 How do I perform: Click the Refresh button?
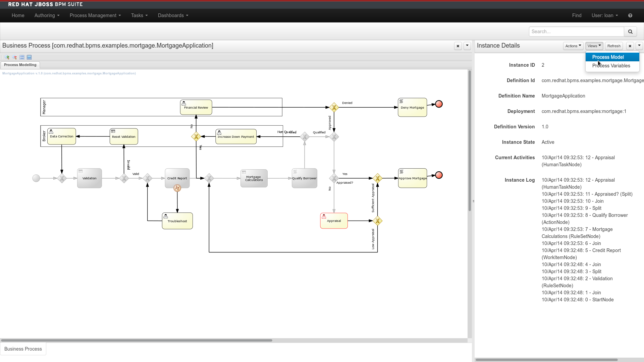(614, 46)
